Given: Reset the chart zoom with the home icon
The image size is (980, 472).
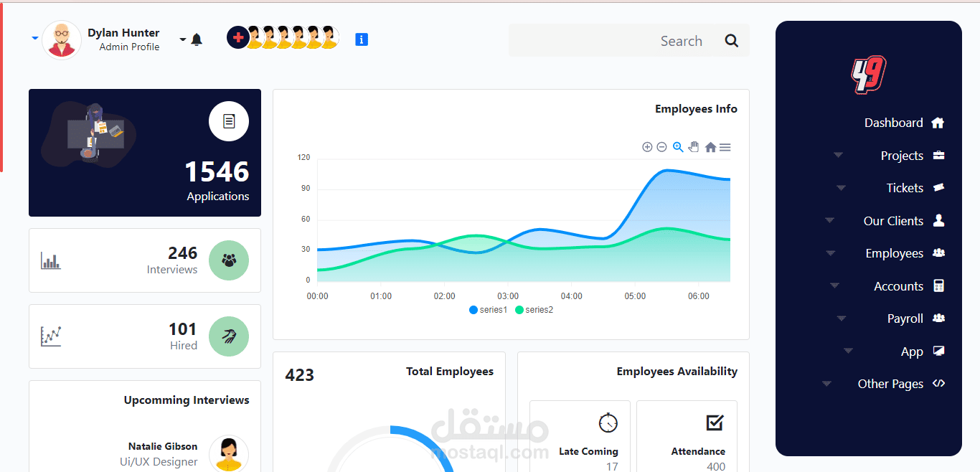Looking at the screenshot, I should point(710,147).
